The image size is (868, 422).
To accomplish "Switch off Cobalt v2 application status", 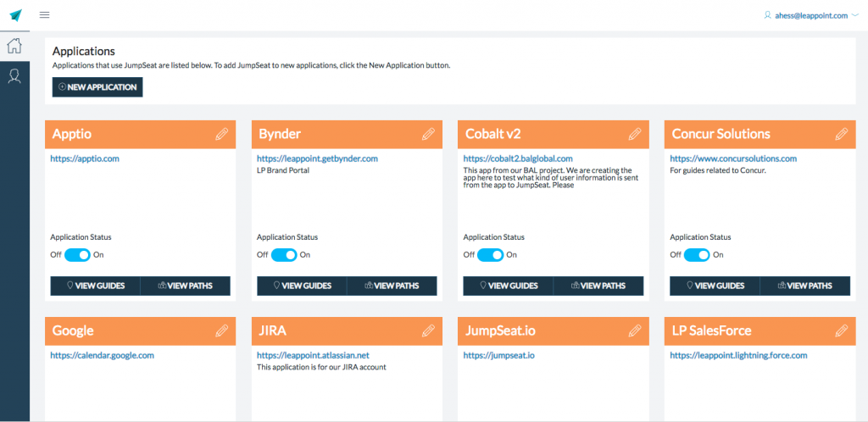I will 490,255.
